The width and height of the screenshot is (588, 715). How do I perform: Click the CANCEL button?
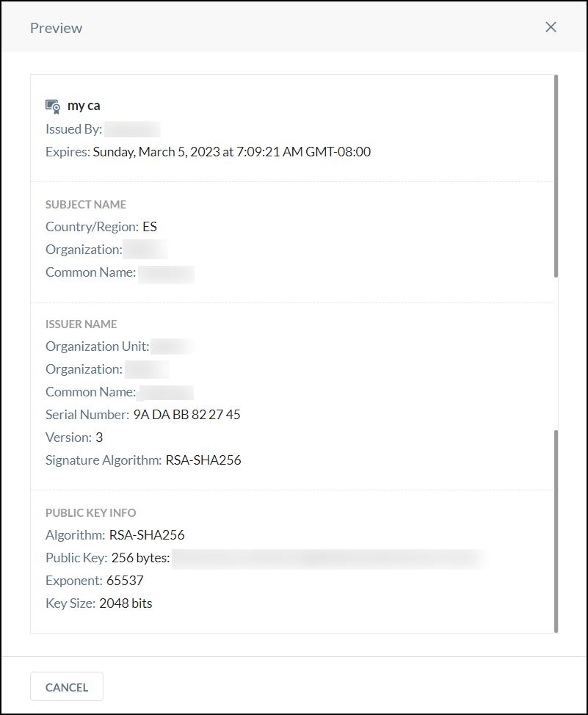[x=67, y=686]
